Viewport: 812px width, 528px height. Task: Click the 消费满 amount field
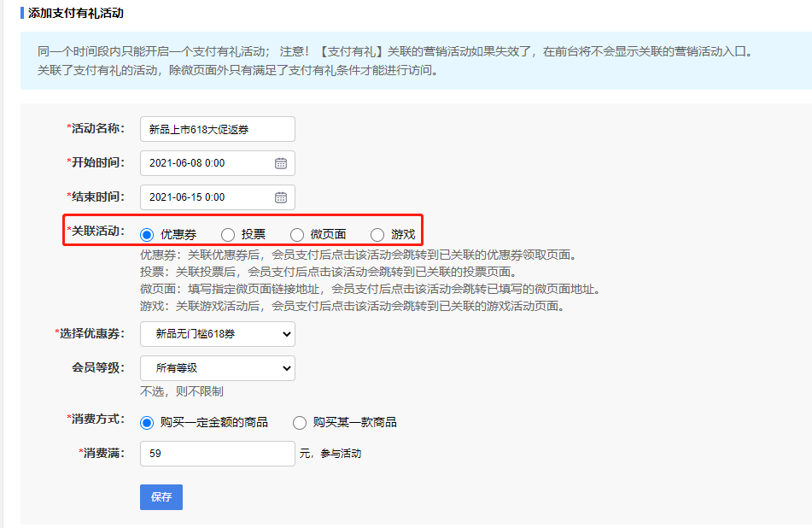[218, 454]
